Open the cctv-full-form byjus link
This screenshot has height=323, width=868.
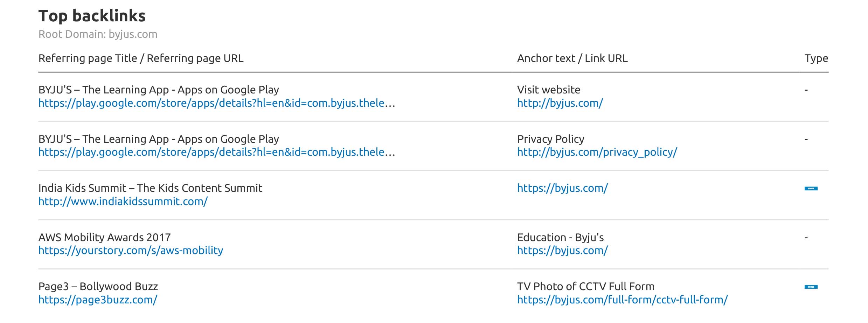click(622, 300)
